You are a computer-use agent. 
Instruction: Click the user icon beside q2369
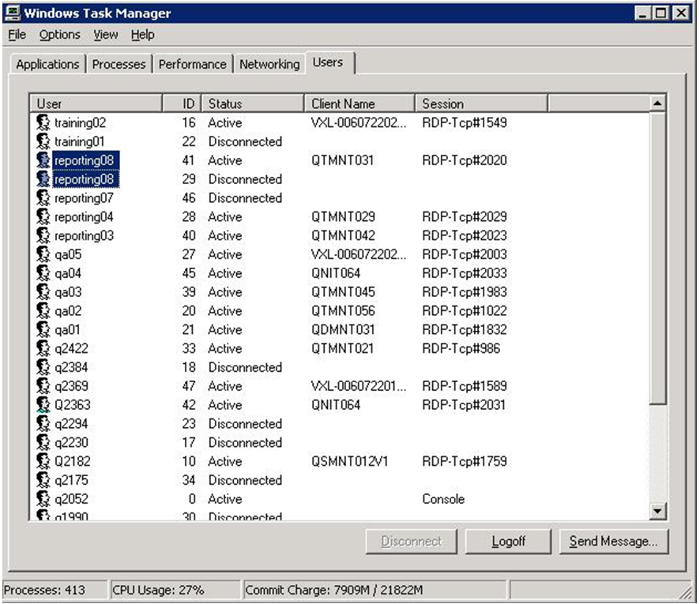tap(43, 386)
